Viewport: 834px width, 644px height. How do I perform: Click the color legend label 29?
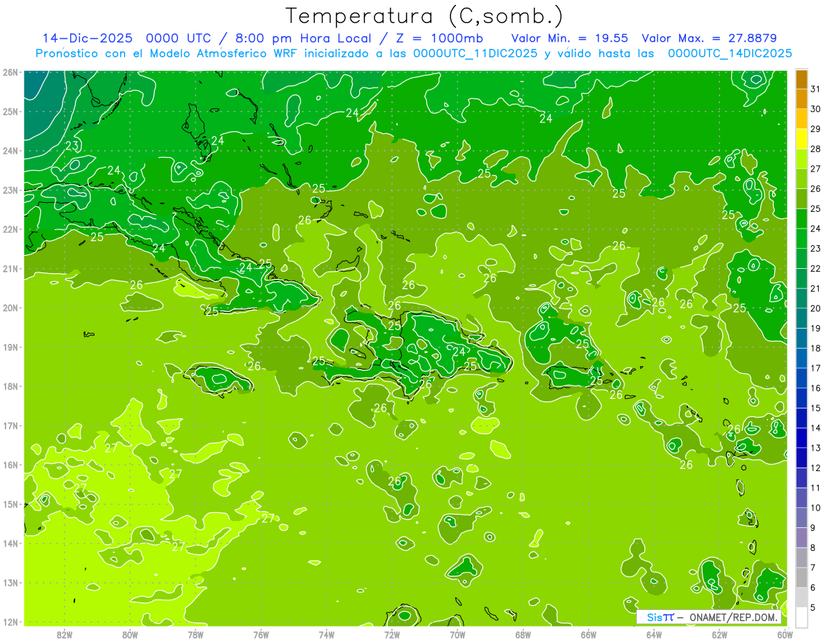[816, 129]
